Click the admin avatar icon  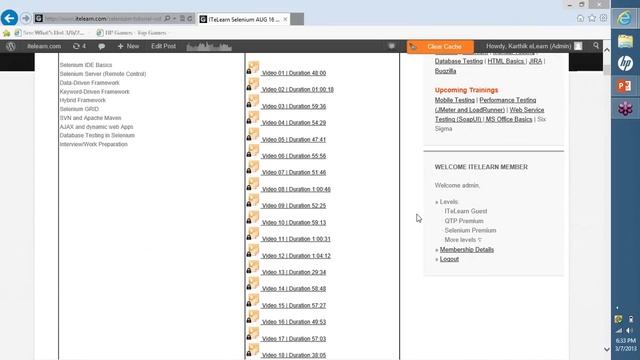[x=578, y=46]
